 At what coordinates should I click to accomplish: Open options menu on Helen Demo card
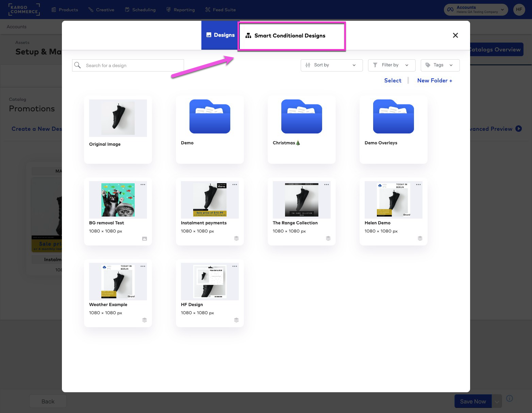pos(418,185)
